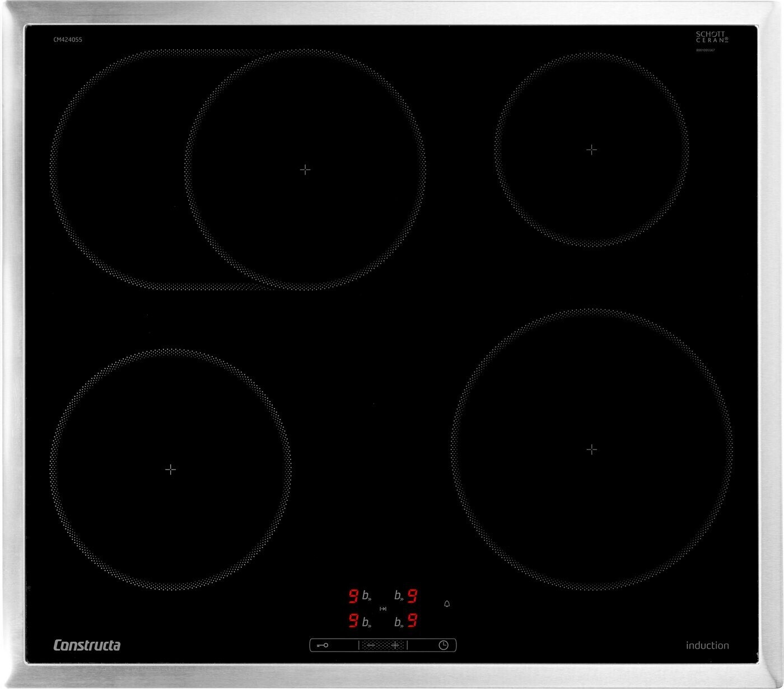Tap the bottom-left boost 'b' symbol
784x689 pixels.
[x=366, y=622]
